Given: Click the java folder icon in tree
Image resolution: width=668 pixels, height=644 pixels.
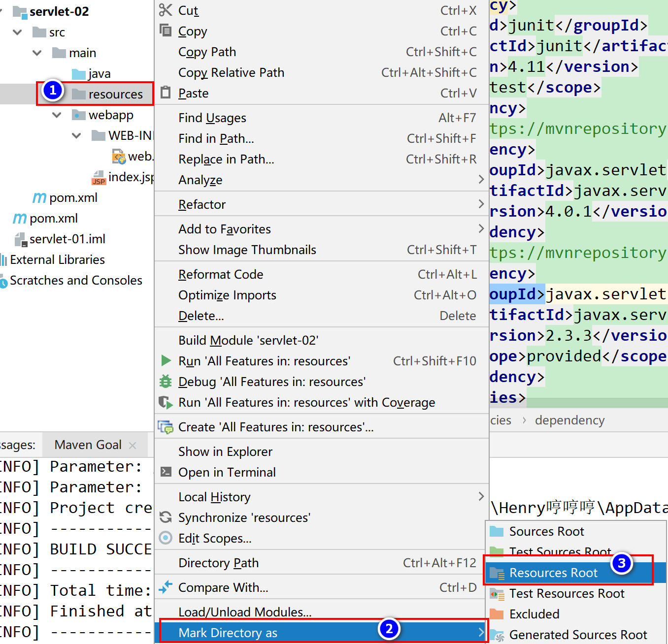Looking at the screenshot, I should pyautogui.click(x=79, y=74).
